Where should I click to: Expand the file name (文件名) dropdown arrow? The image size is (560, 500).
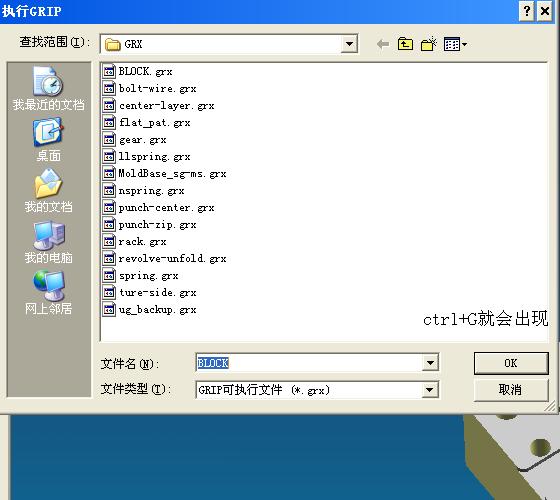coord(430,363)
